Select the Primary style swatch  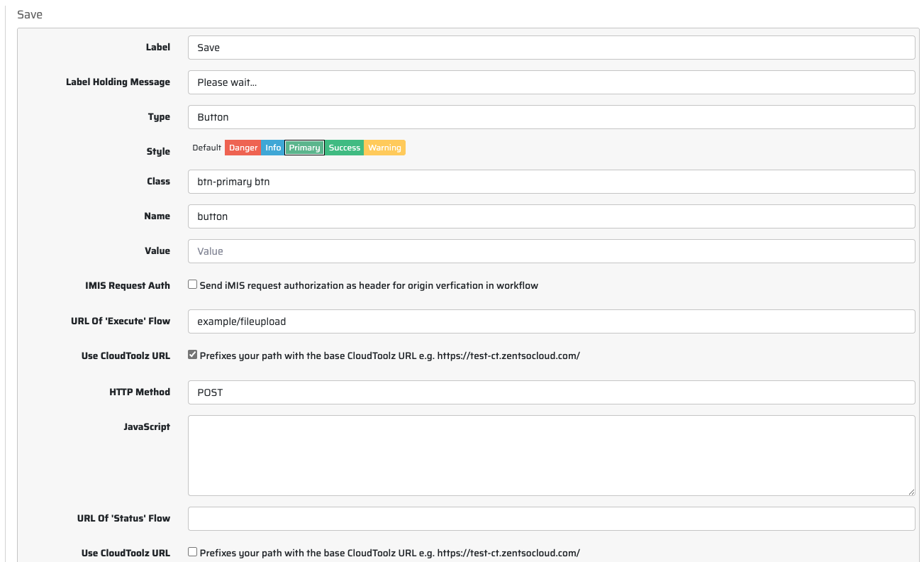304,148
